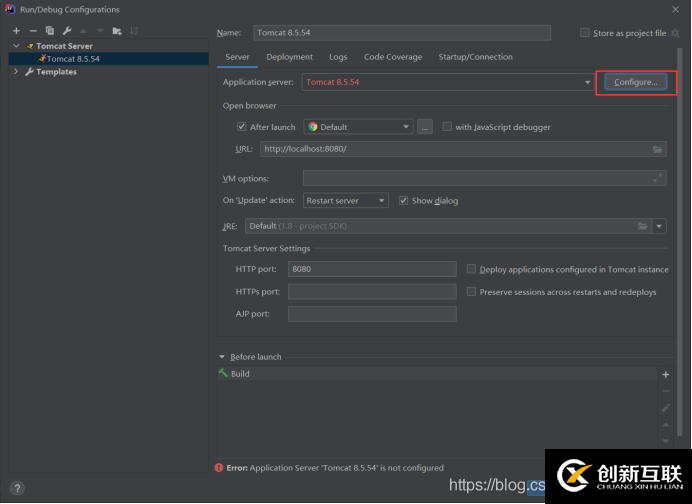Image resolution: width=692 pixels, height=504 pixels.
Task: Click into the HTTPs port field
Action: [x=372, y=292]
